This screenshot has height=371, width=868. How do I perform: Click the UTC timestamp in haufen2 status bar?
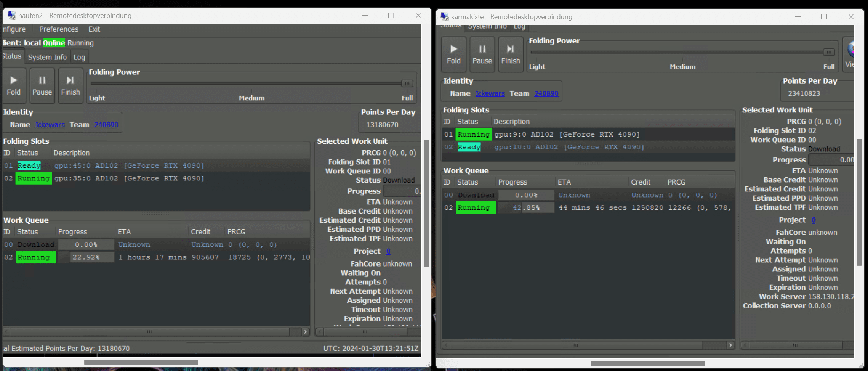pyautogui.click(x=371, y=349)
